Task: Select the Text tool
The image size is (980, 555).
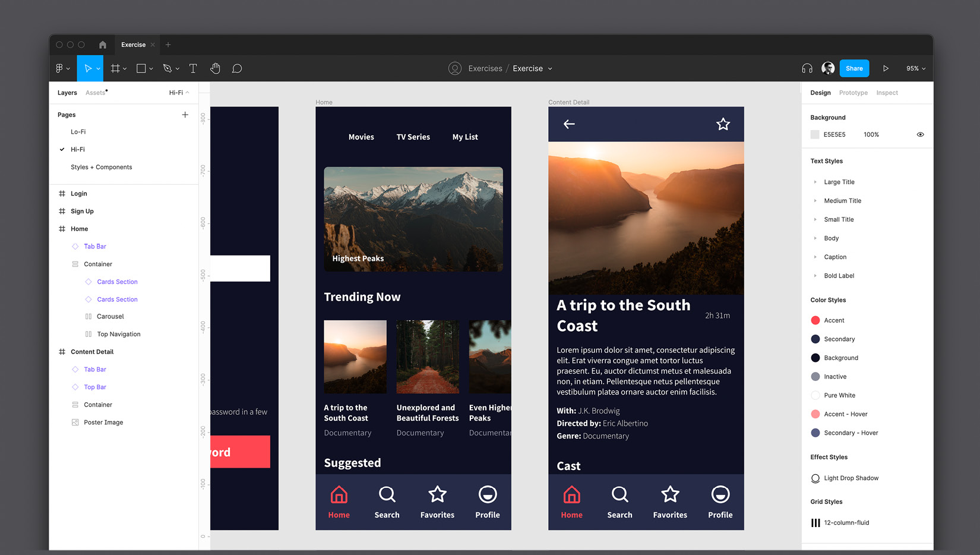Action: 193,68
